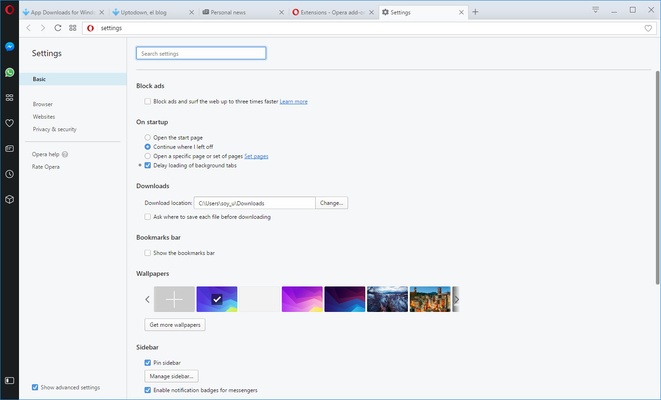The image size is (661, 400).
Task: Open a new tab with plus button
Action: [x=475, y=12]
